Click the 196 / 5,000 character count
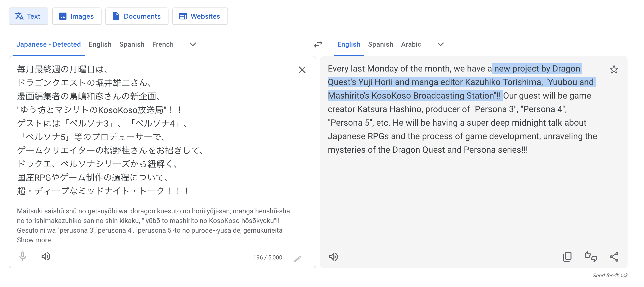Image resolution: width=644 pixels, height=287 pixels. (x=268, y=257)
